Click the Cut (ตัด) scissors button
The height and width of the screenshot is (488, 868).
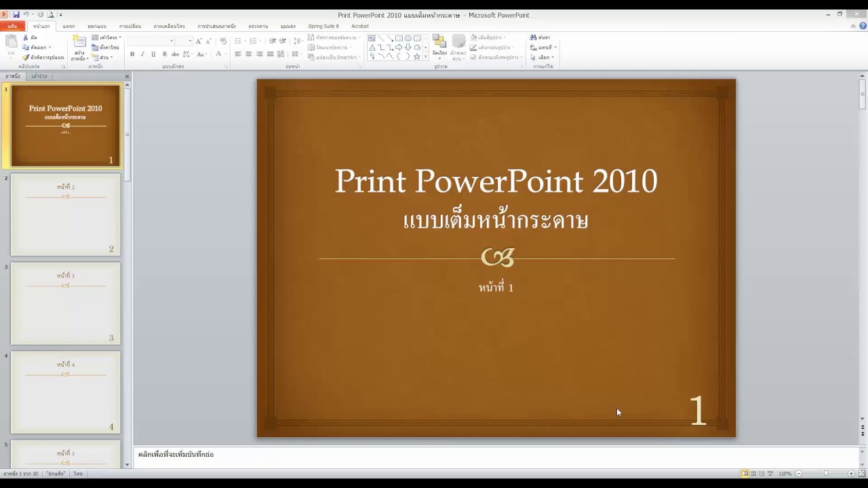(x=30, y=37)
